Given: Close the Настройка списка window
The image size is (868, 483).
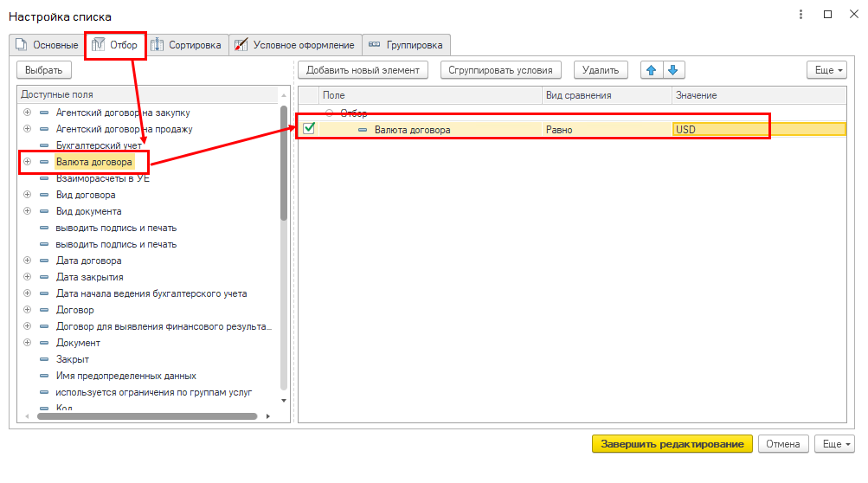Looking at the screenshot, I should [x=854, y=15].
